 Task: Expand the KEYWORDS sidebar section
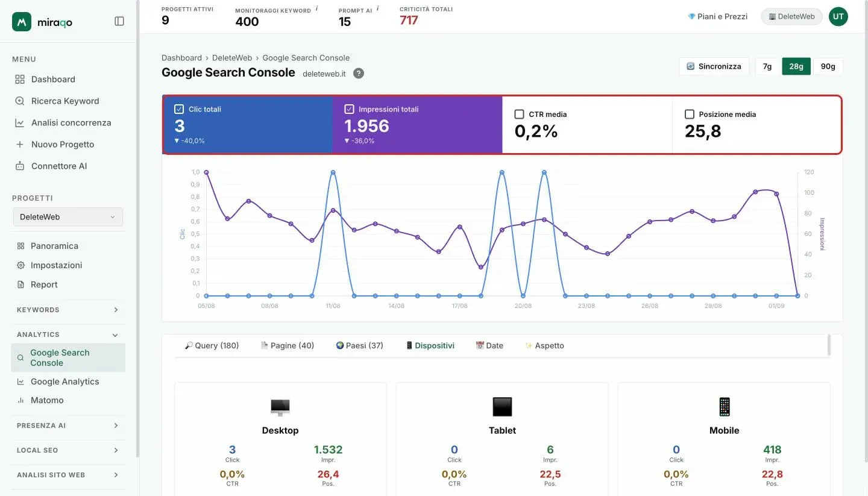tap(68, 310)
